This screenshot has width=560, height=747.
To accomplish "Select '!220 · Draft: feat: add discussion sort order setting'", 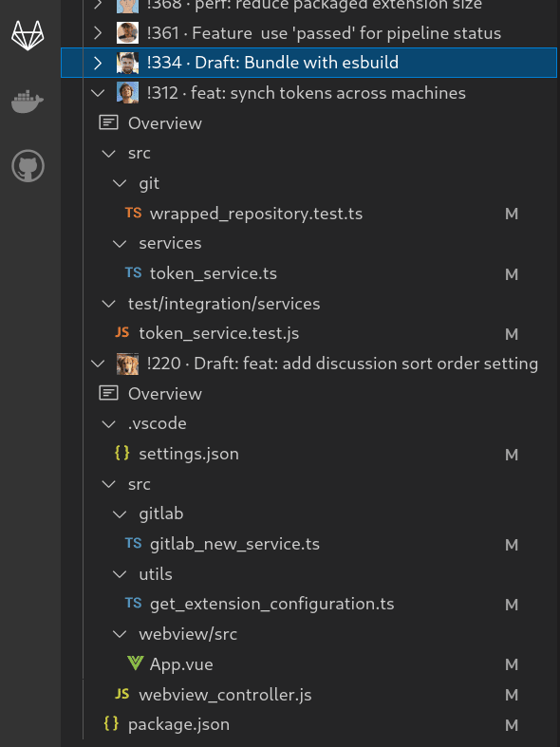I will 343,364.
